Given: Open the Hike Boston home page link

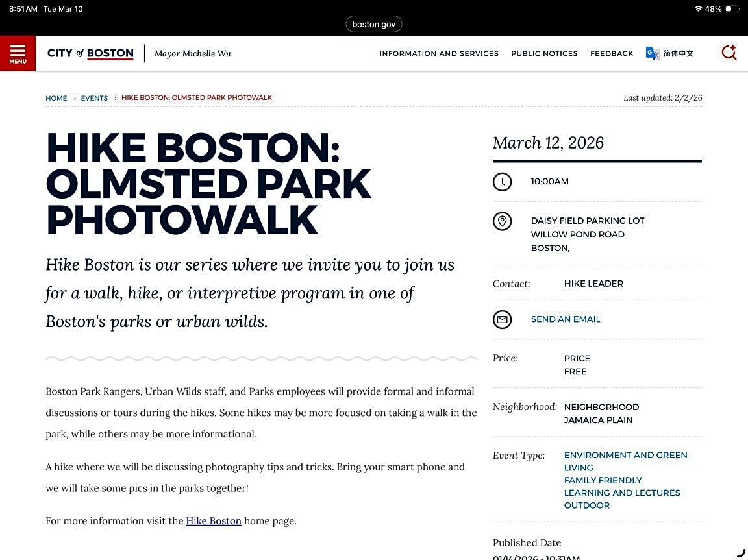Looking at the screenshot, I should (214, 520).
